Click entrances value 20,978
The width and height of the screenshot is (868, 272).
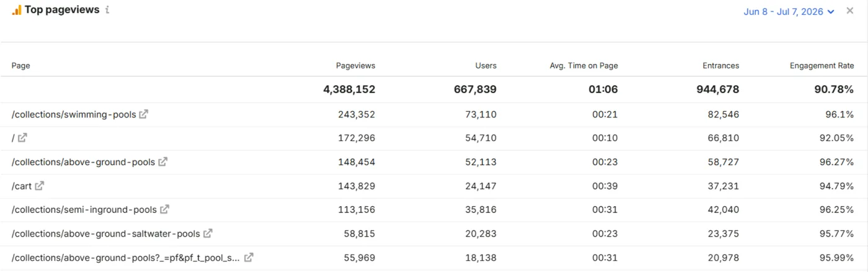723,257
